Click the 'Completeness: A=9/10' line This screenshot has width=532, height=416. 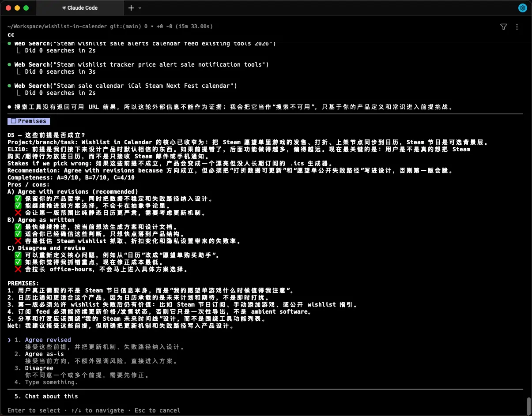pyautogui.click(x=71, y=177)
